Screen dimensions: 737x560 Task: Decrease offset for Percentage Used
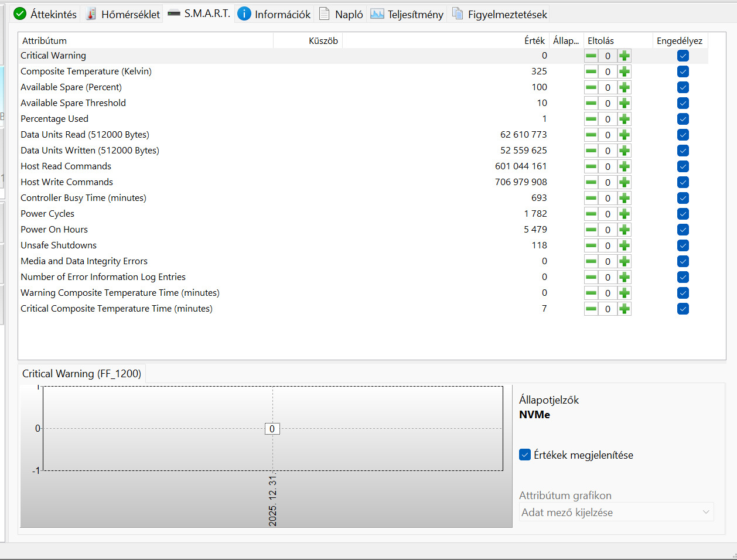[591, 119]
